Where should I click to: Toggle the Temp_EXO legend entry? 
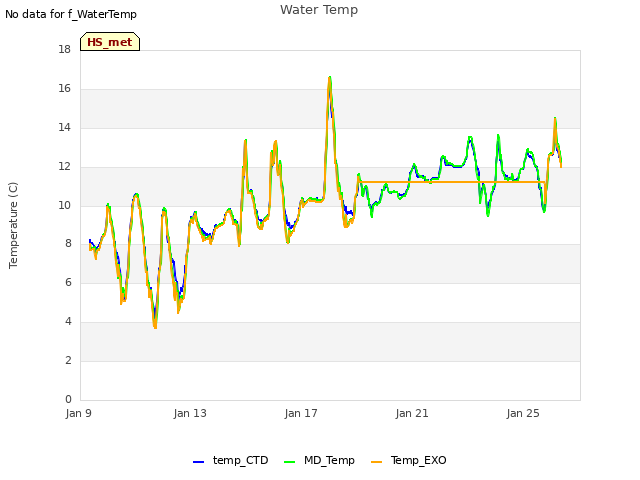(409, 460)
